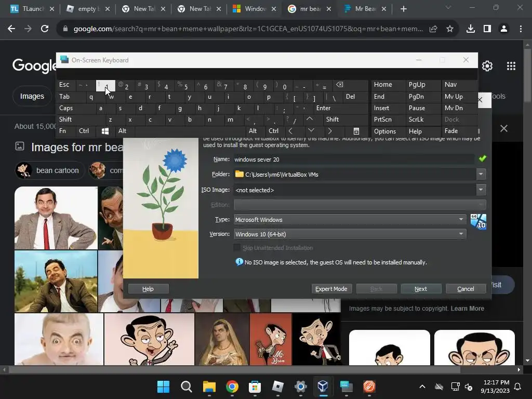Viewport: 532px width, 399px height.
Task: Expand the Folder dropdown arrow
Action: pyautogui.click(x=481, y=175)
